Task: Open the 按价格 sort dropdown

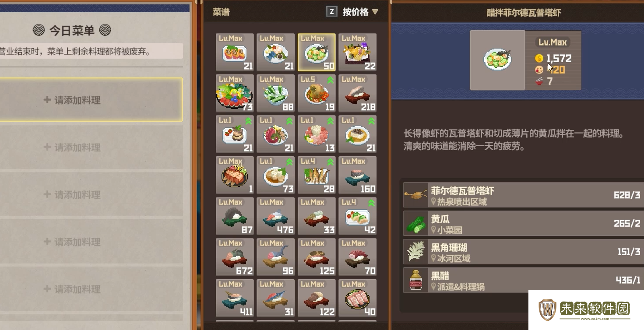Action: (360, 12)
